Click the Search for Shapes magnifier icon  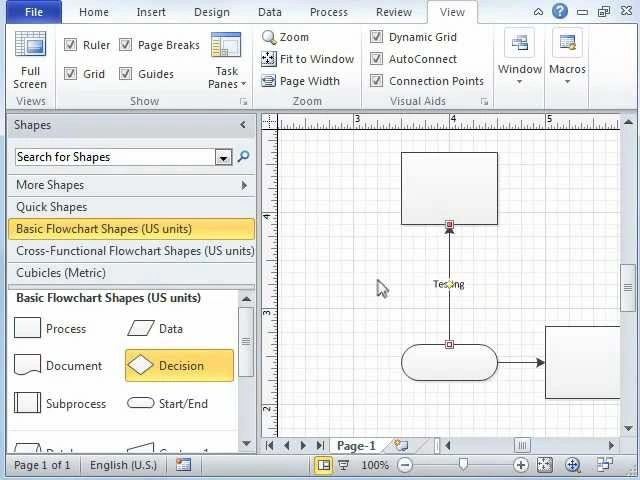[x=243, y=157]
